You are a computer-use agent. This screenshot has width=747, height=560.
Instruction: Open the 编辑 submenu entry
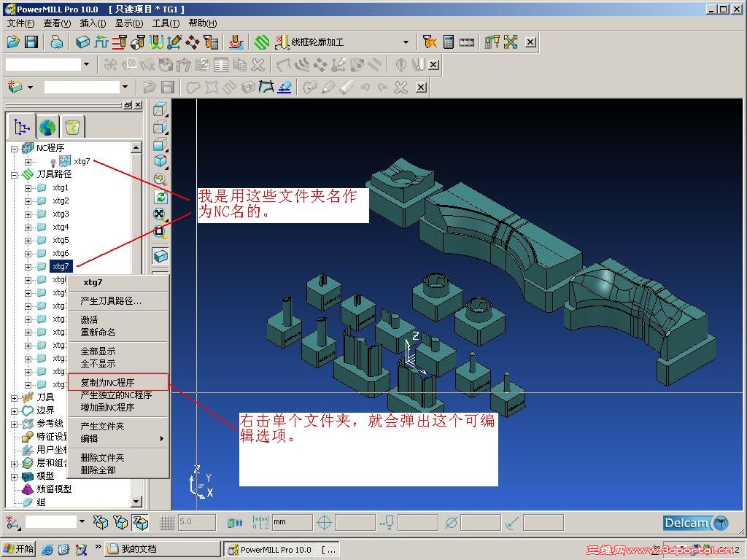pyautogui.click(x=118, y=438)
